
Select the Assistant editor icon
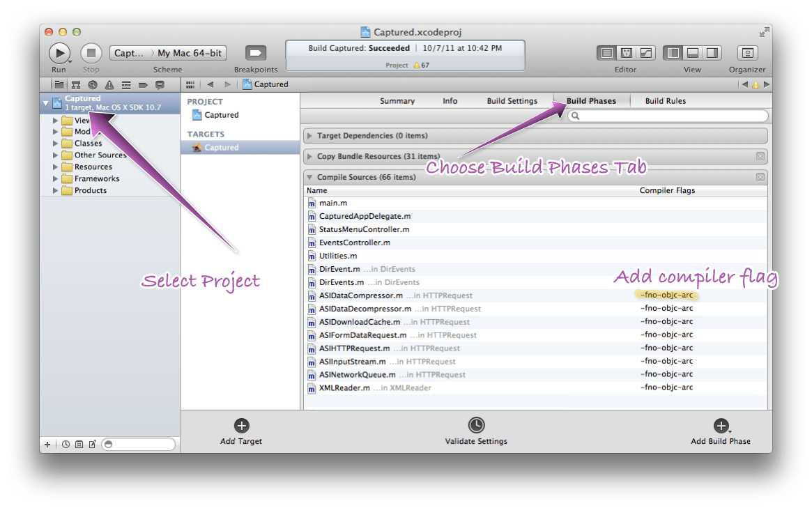(627, 53)
